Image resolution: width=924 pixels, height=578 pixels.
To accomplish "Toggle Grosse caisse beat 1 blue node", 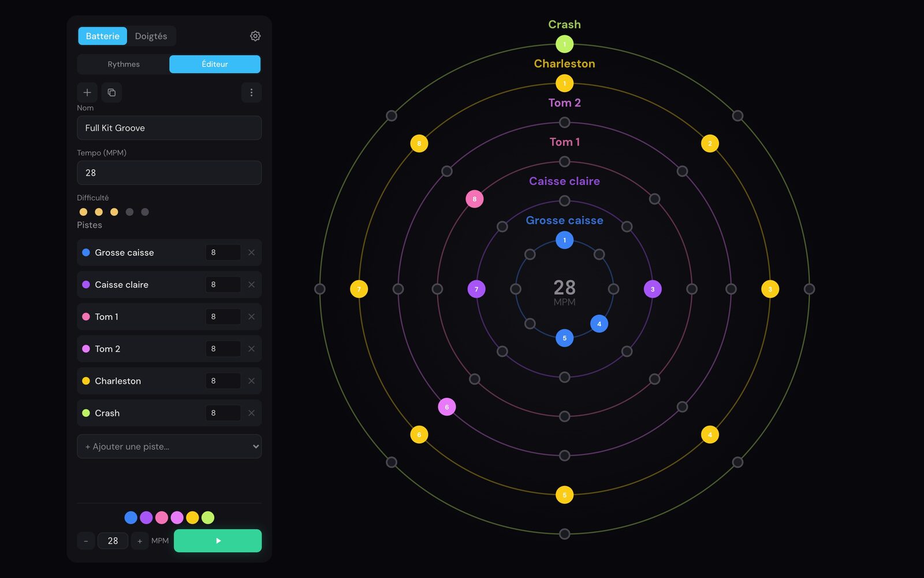I will pyautogui.click(x=564, y=240).
